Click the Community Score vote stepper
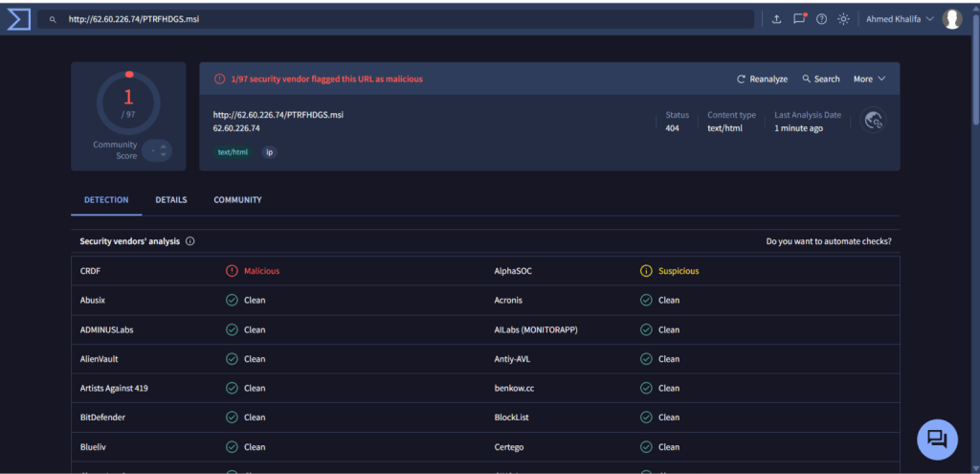The height and width of the screenshot is (474, 980). click(157, 150)
